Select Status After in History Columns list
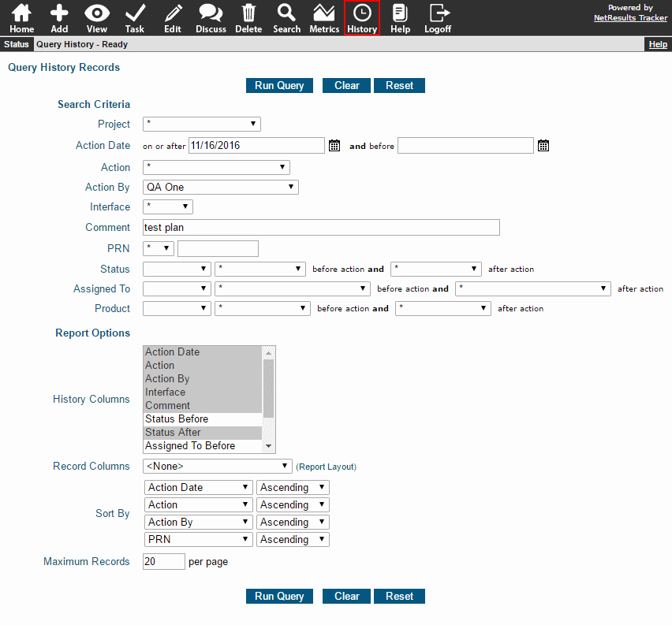This screenshot has height=625, width=672. (x=203, y=432)
